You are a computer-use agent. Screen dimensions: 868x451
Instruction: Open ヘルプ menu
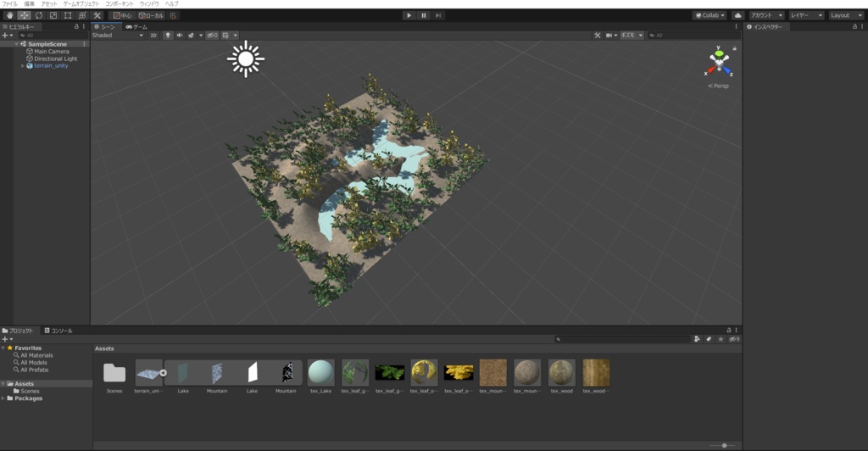(x=171, y=4)
